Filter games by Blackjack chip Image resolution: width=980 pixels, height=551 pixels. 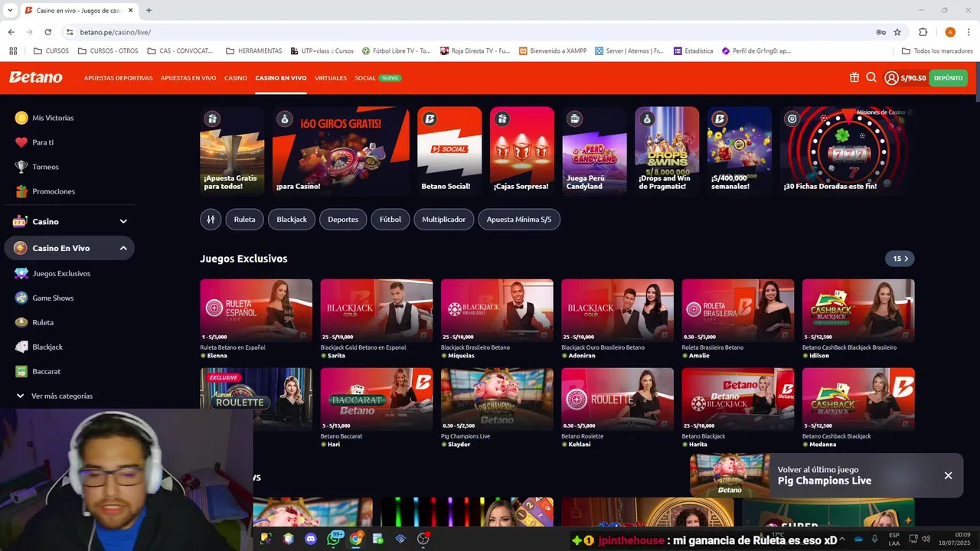(292, 219)
